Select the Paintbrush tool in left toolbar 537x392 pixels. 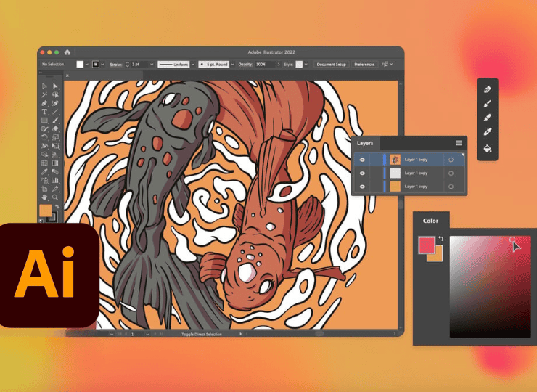55,121
